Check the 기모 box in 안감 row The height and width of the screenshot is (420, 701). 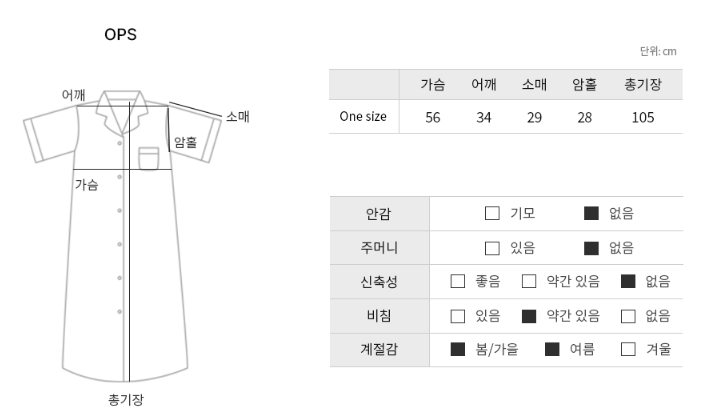pos(492,213)
